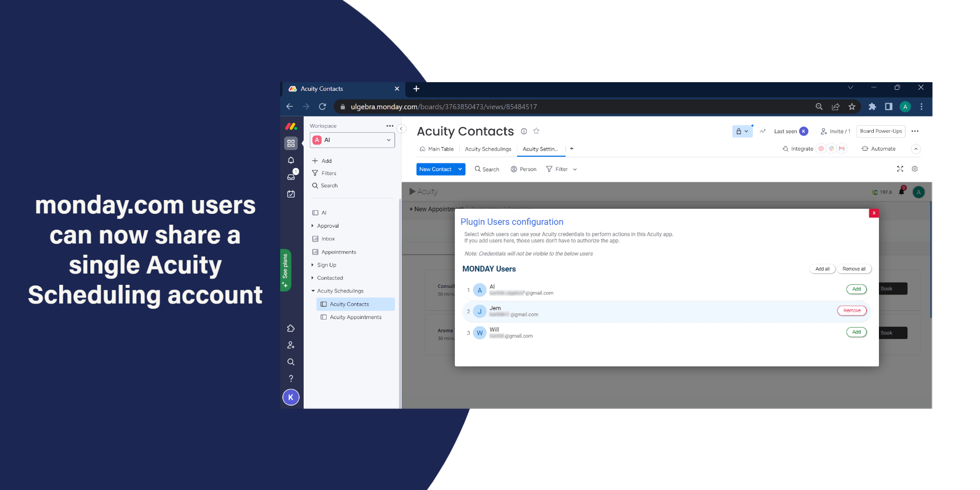
Task: Collapse the left sidebar panel arrow
Action: pos(402,129)
